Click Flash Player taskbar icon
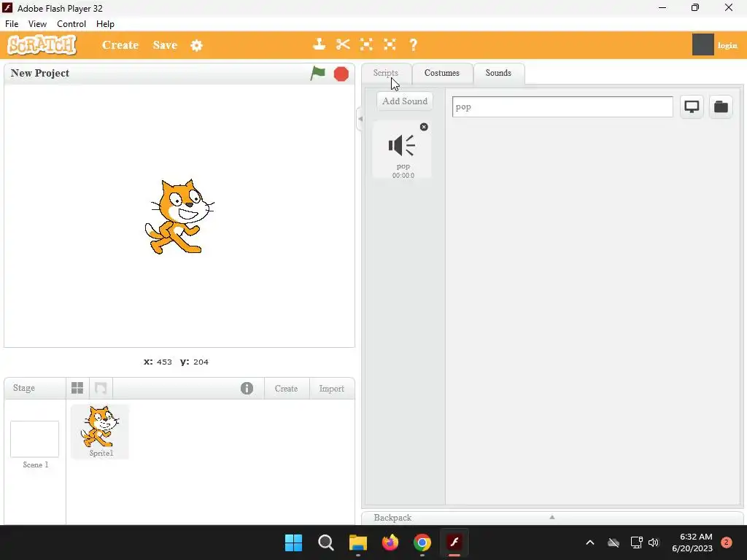Screen dimensions: 747x560 point(454,542)
